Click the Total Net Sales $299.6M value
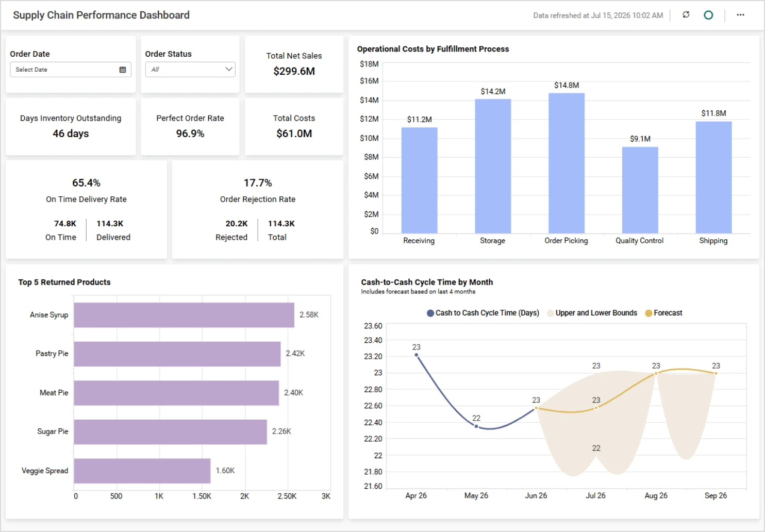 point(294,71)
